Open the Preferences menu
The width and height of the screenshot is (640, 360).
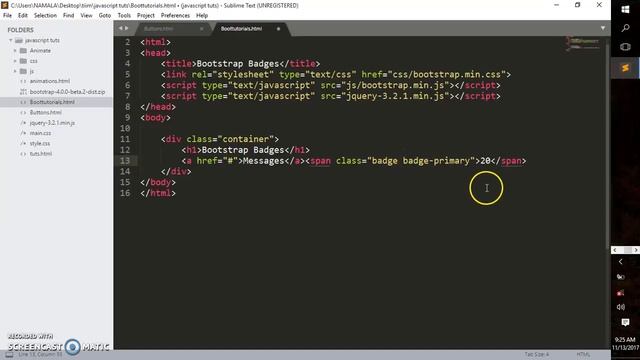[175, 16]
